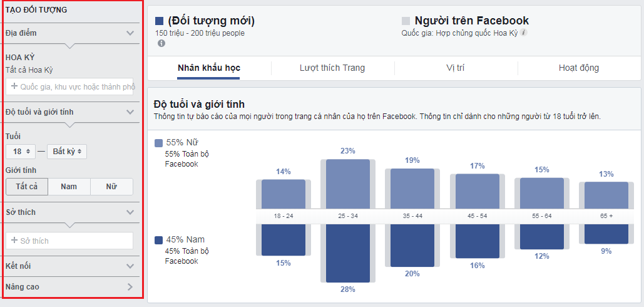Click the info icon under audience size
This screenshot has height=307, width=644.
coord(161,43)
